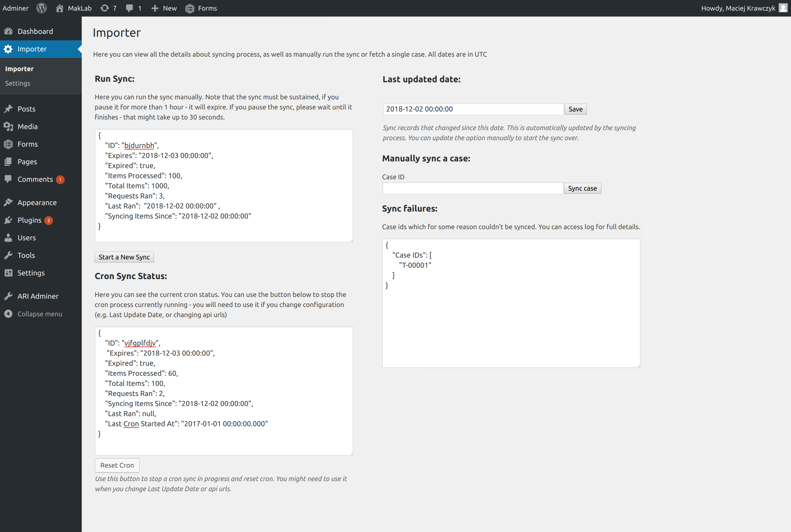Screen dimensions: 791x532
Task: Click the Plugins plug icon
Action: [x=9, y=220]
